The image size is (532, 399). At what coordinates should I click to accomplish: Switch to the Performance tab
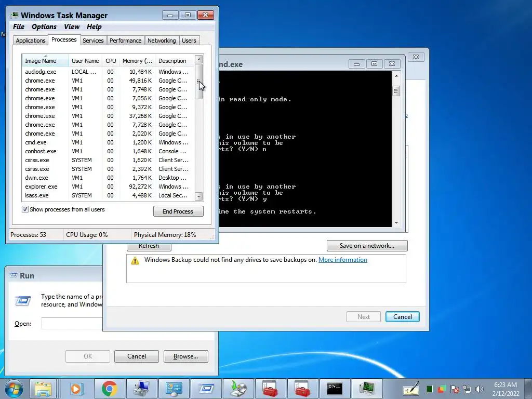[125, 41]
